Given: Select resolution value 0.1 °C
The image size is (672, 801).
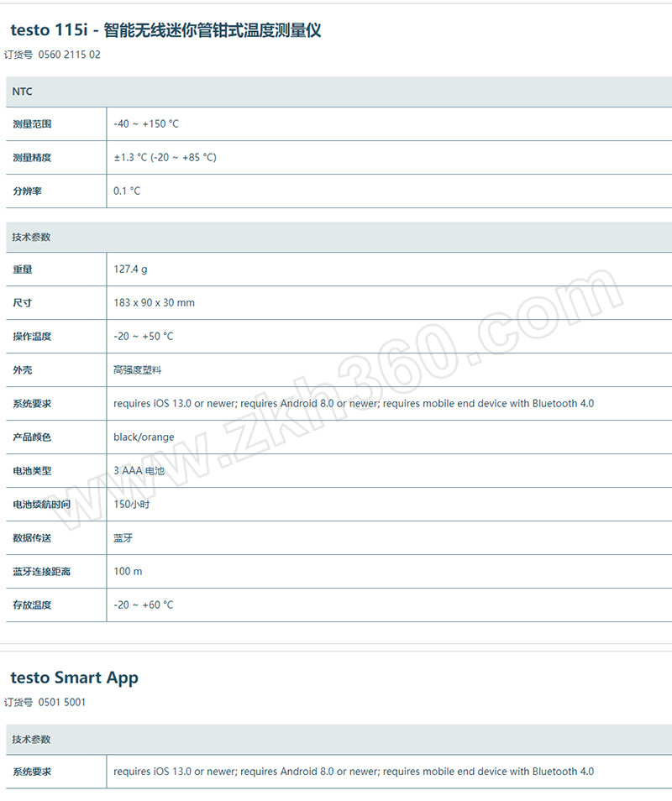Looking at the screenshot, I should pos(127,191).
